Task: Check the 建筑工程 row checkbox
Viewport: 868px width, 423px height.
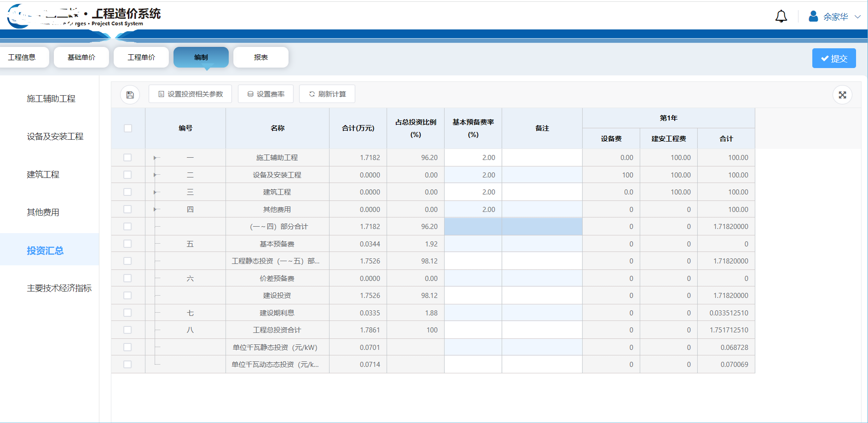Action: point(128,192)
